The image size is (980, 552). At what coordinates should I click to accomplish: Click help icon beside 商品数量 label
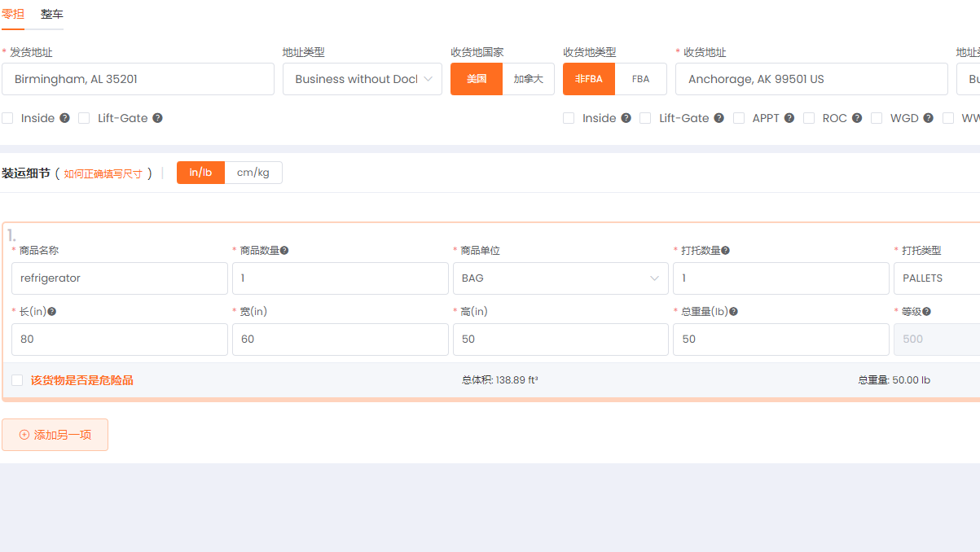pyautogui.click(x=284, y=251)
